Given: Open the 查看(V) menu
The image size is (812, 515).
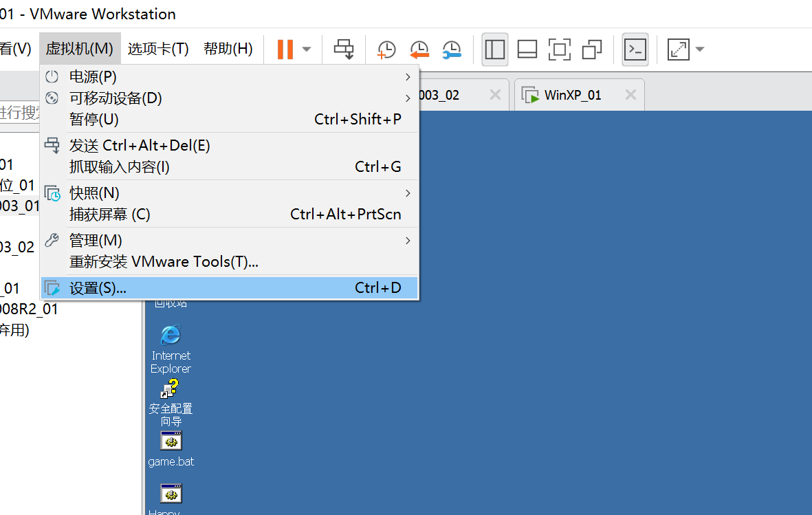Looking at the screenshot, I should [x=16, y=48].
